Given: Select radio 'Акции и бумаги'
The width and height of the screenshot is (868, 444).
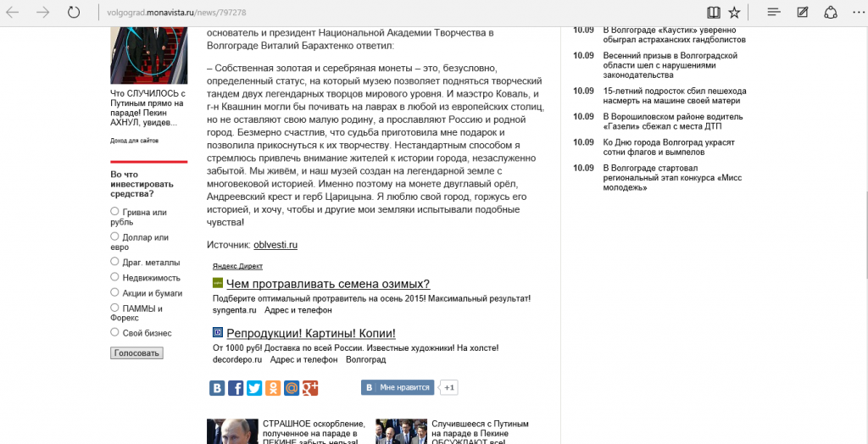Looking at the screenshot, I should (x=114, y=292).
